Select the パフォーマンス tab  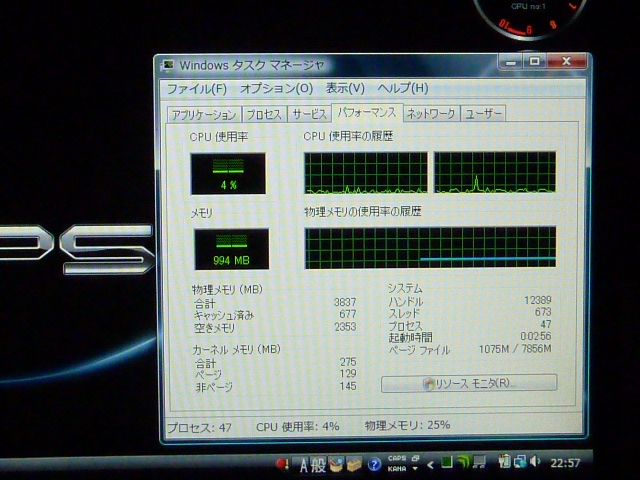pyautogui.click(x=367, y=113)
